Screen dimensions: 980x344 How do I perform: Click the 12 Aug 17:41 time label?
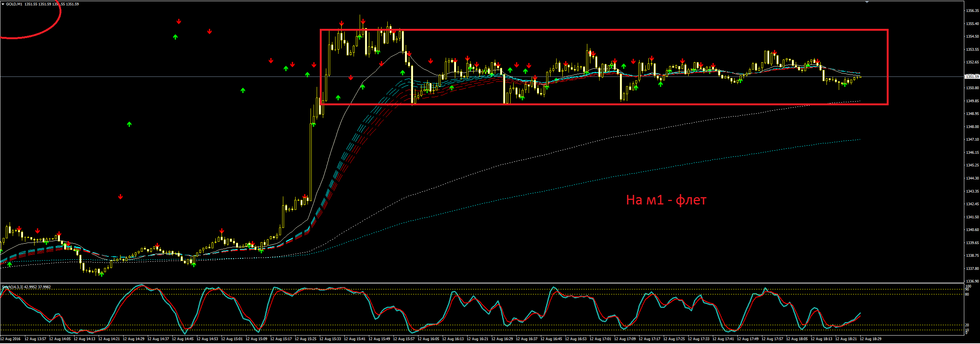[x=723, y=339]
